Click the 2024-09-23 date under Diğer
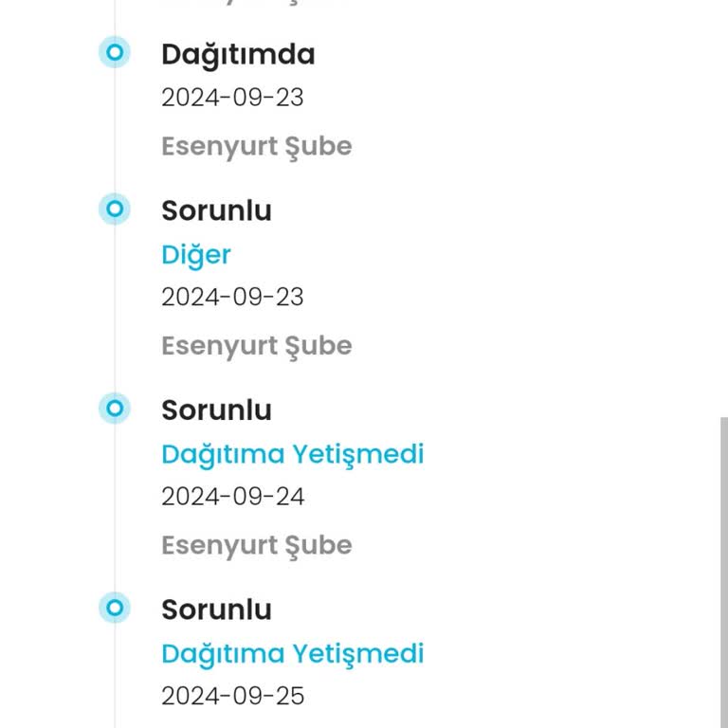 click(x=232, y=297)
